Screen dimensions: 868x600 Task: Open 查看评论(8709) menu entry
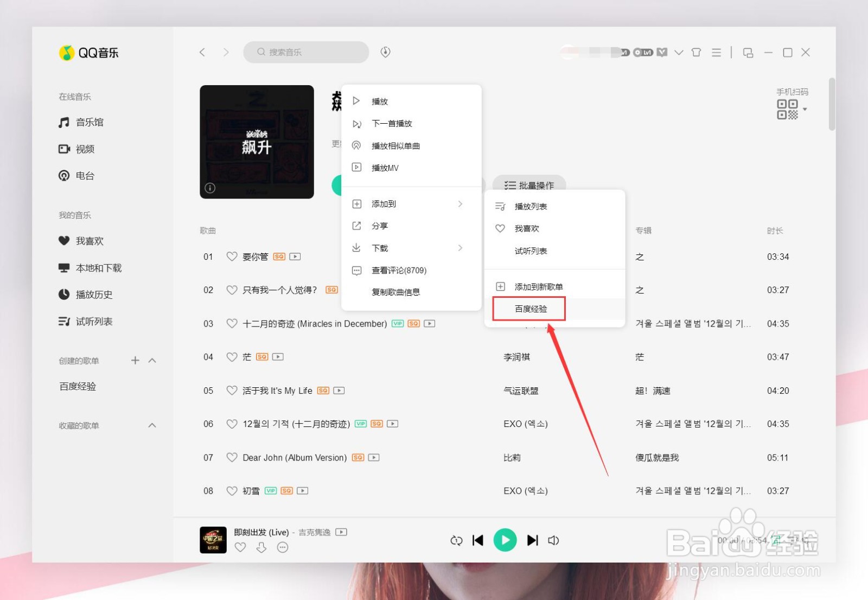412,270
